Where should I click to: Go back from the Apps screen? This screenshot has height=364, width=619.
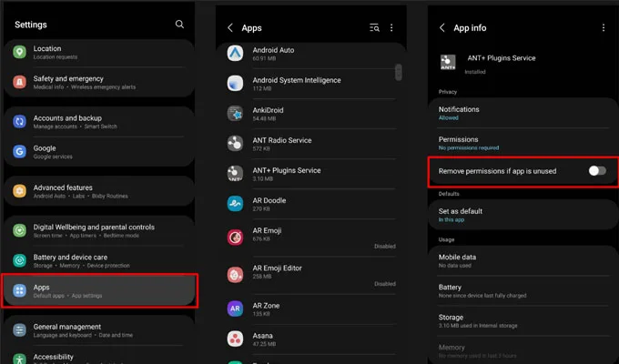pyautogui.click(x=230, y=27)
